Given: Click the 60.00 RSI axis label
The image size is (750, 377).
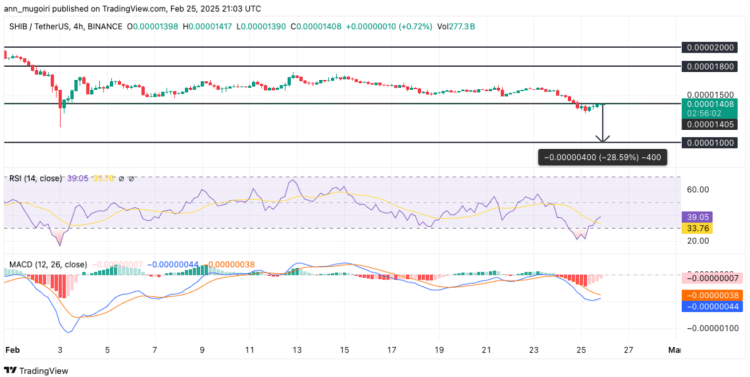Looking at the screenshot, I should pyautogui.click(x=698, y=190).
